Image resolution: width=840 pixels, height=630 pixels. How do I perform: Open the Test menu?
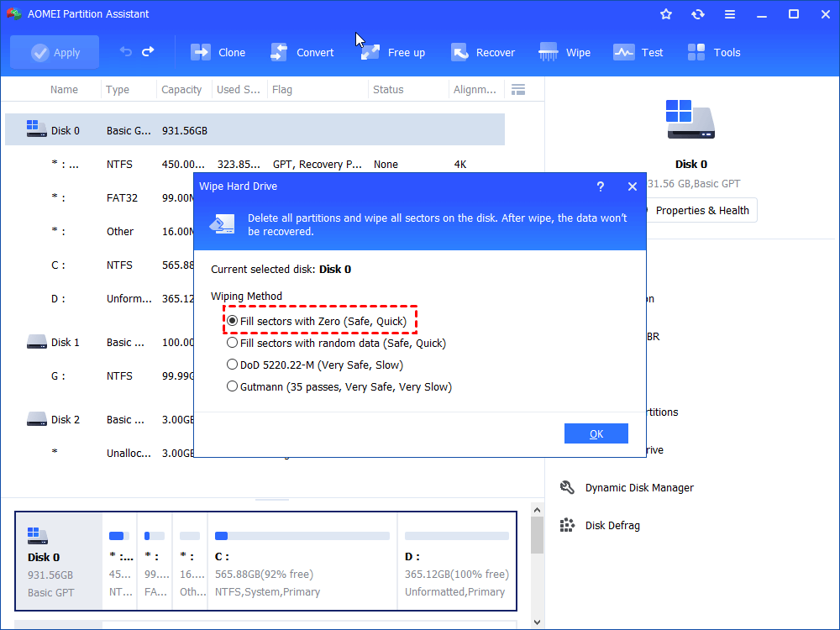pos(638,52)
